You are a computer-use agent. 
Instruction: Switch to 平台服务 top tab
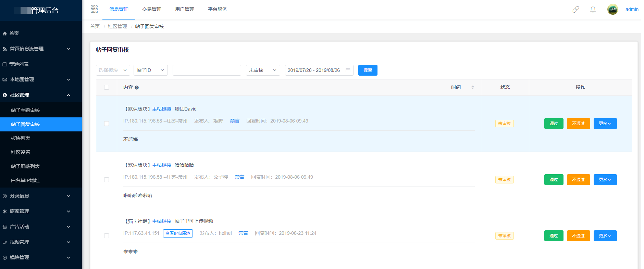pos(218,10)
